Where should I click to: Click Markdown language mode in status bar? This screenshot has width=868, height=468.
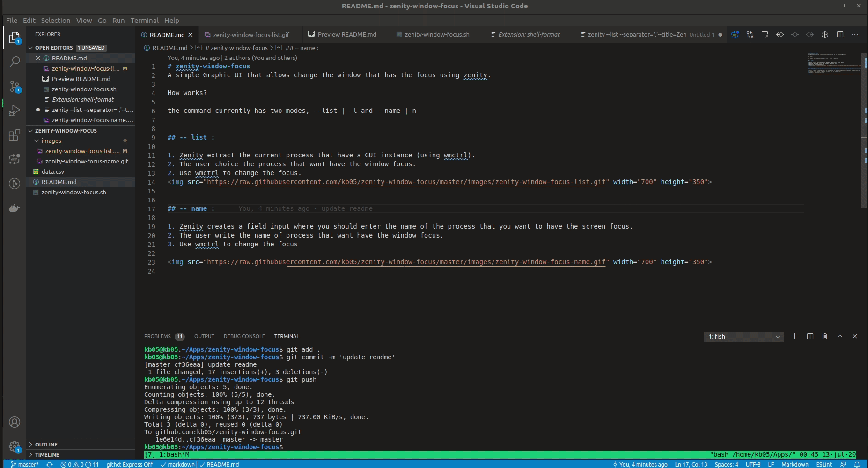tap(794, 464)
